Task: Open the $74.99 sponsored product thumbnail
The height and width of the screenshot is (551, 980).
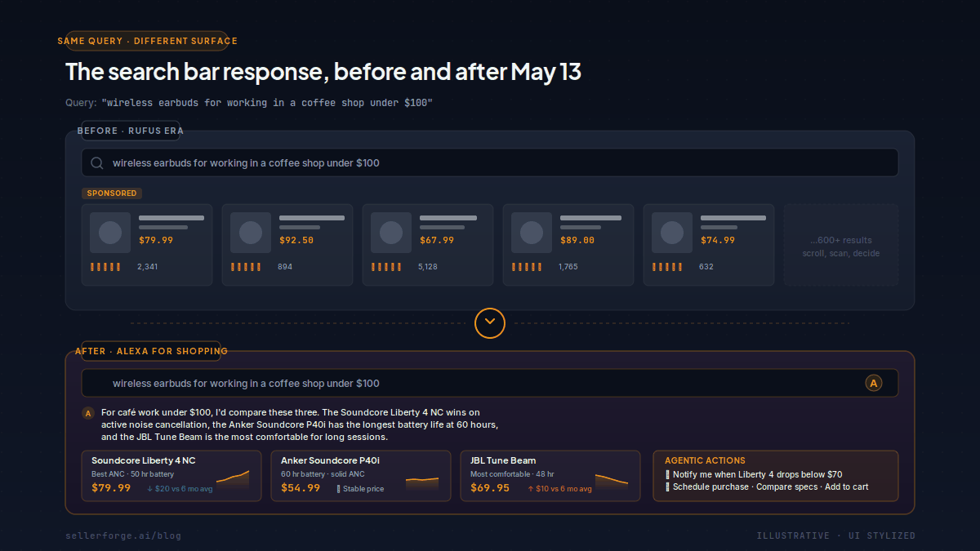Action: click(672, 233)
